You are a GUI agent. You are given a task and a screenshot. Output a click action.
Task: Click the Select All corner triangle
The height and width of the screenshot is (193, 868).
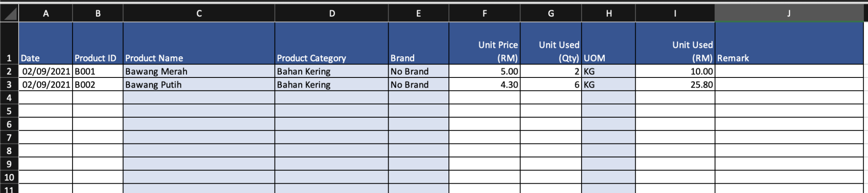(9, 13)
